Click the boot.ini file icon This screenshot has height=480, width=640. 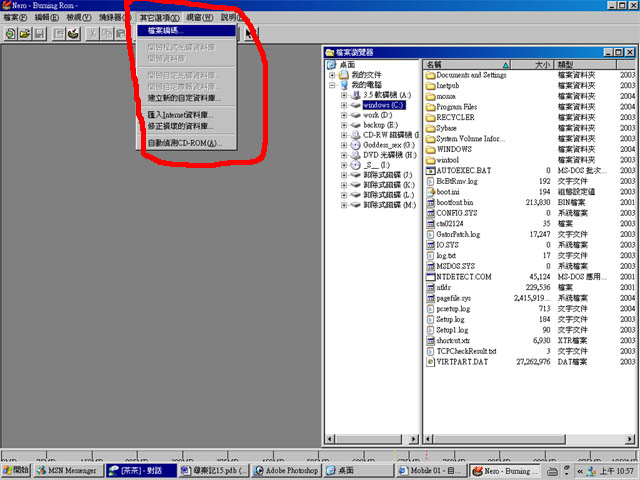click(430, 192)
